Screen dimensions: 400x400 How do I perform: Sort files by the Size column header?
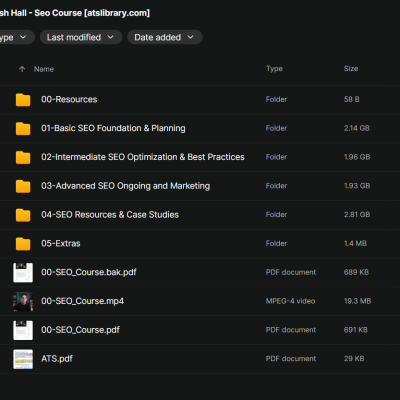click(x=351, y=69)
